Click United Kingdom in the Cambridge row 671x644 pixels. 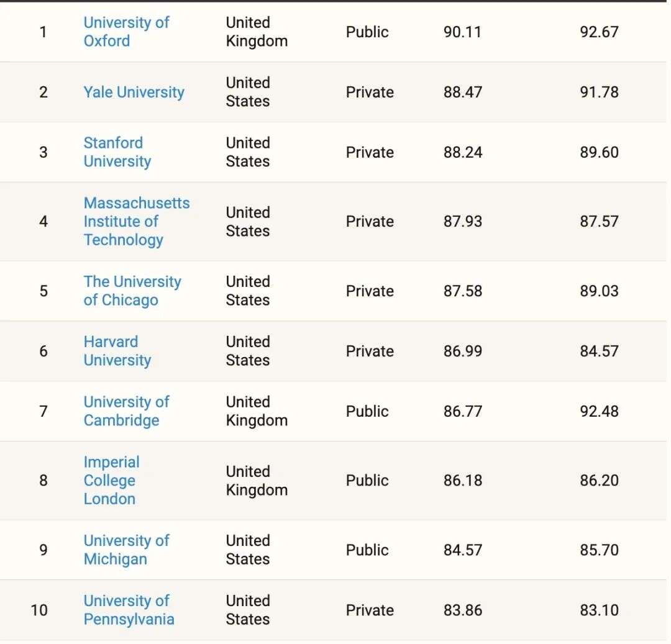(256, 411)
